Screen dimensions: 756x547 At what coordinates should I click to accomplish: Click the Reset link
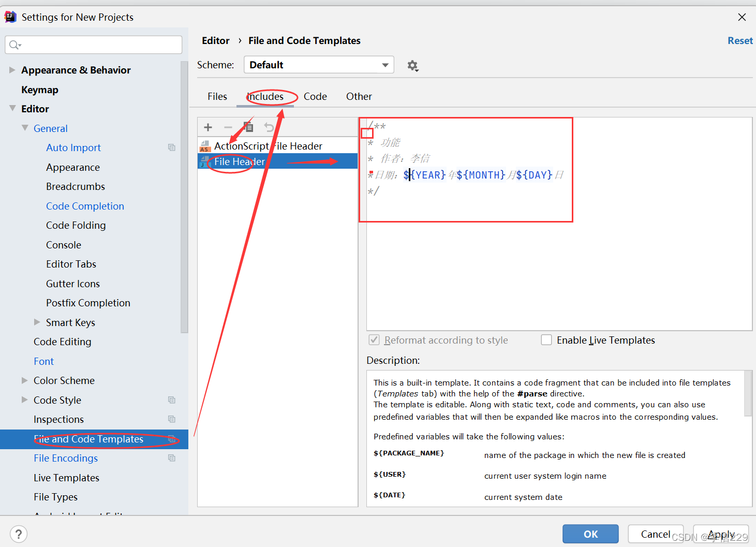pos(740,41)
